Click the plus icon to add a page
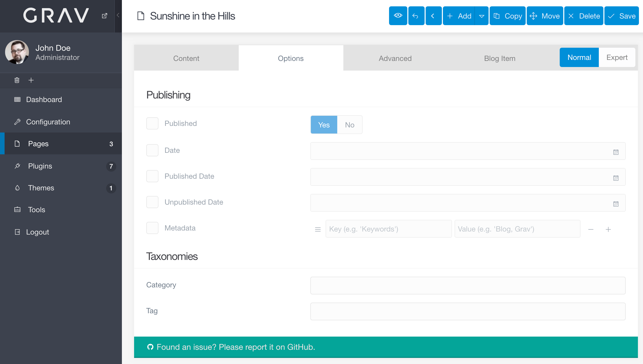 point(31,80)
